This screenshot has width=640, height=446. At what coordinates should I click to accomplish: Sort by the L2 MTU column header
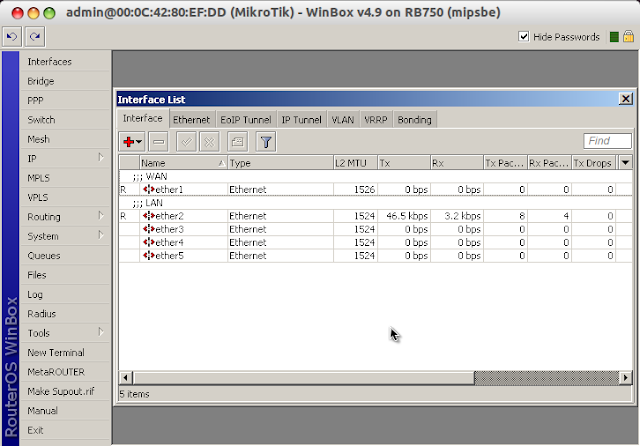pos(356,163)
